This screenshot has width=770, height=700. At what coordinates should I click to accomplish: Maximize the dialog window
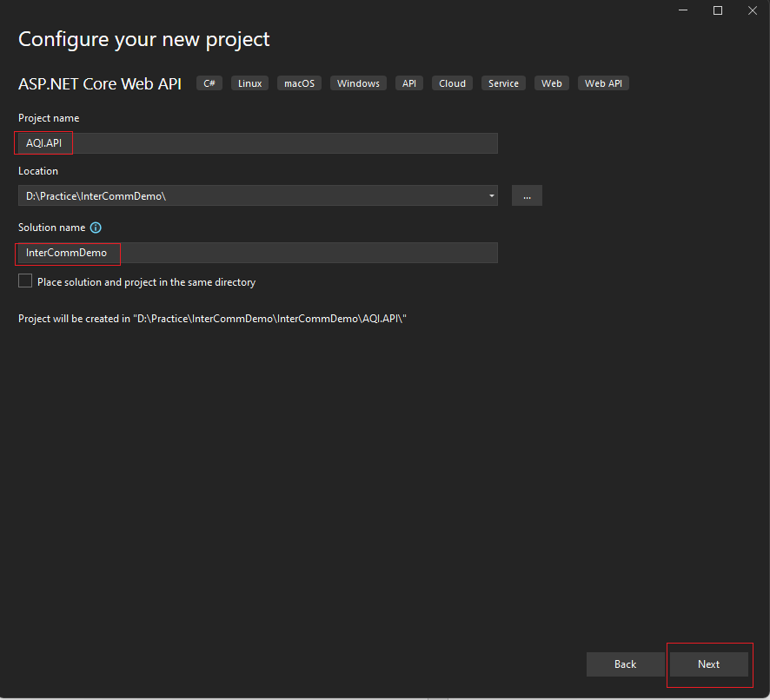(x=718, y=10)
